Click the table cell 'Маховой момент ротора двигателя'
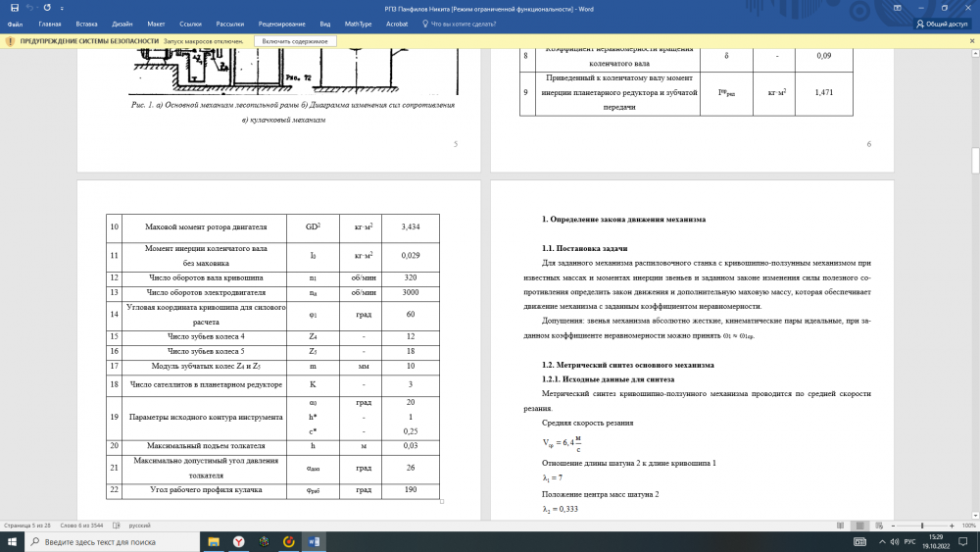This screenshot has height=552, width=980. pos(206,226)
